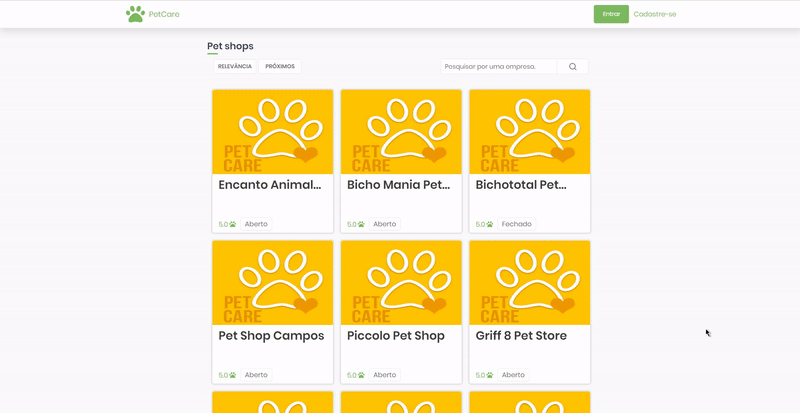This screenshot has height=413, width=800.
Task: Select the Bicho Mania Pet title
Action: (398, 185)
